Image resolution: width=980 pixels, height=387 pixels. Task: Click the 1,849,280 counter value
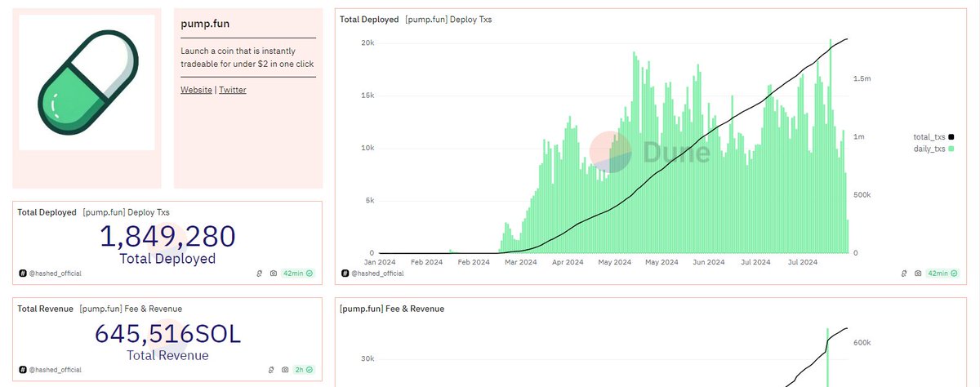pyautogui.click(x=167, y=237)
